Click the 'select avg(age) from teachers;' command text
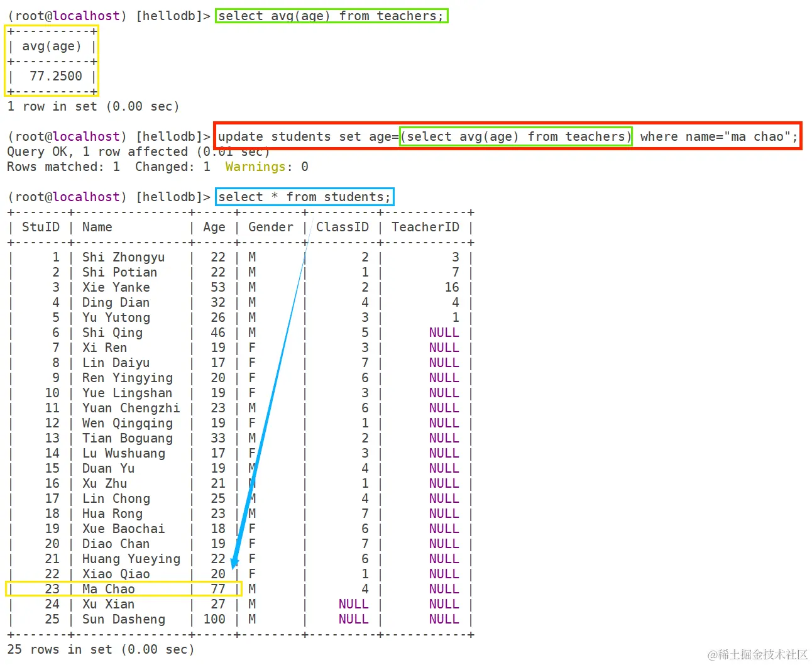812x665 pixels. [331, 16]
